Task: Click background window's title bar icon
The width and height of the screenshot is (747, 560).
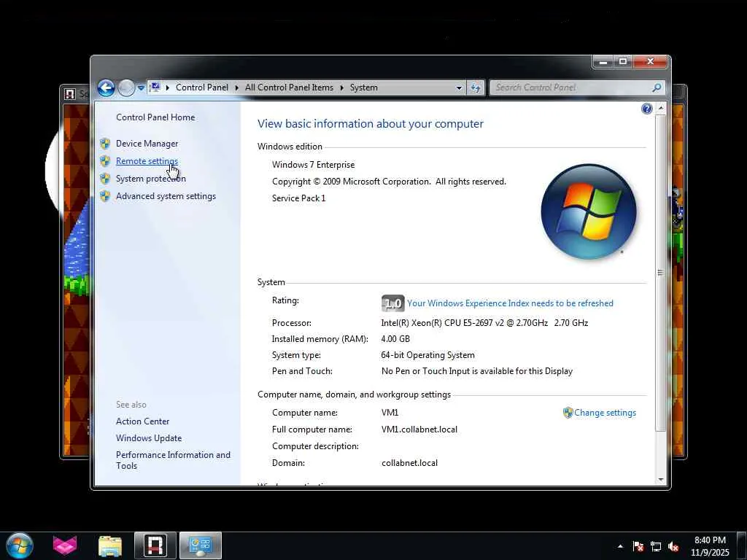Action: pos(70,94)
